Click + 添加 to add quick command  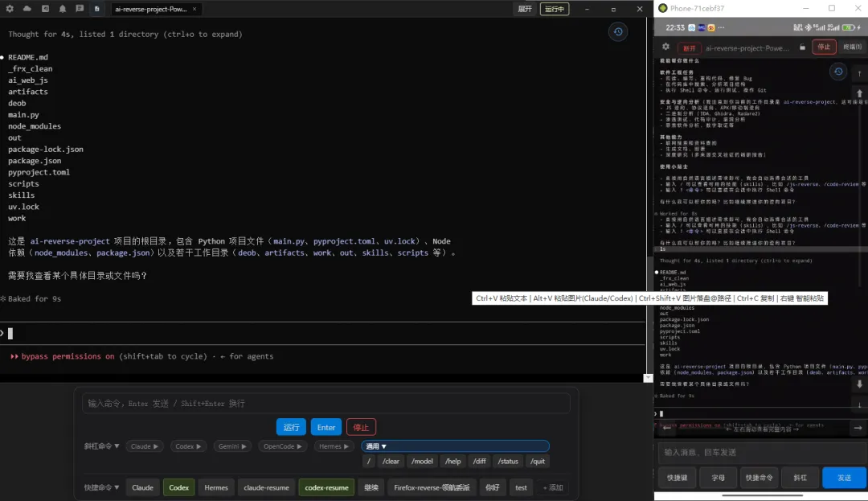553,487
